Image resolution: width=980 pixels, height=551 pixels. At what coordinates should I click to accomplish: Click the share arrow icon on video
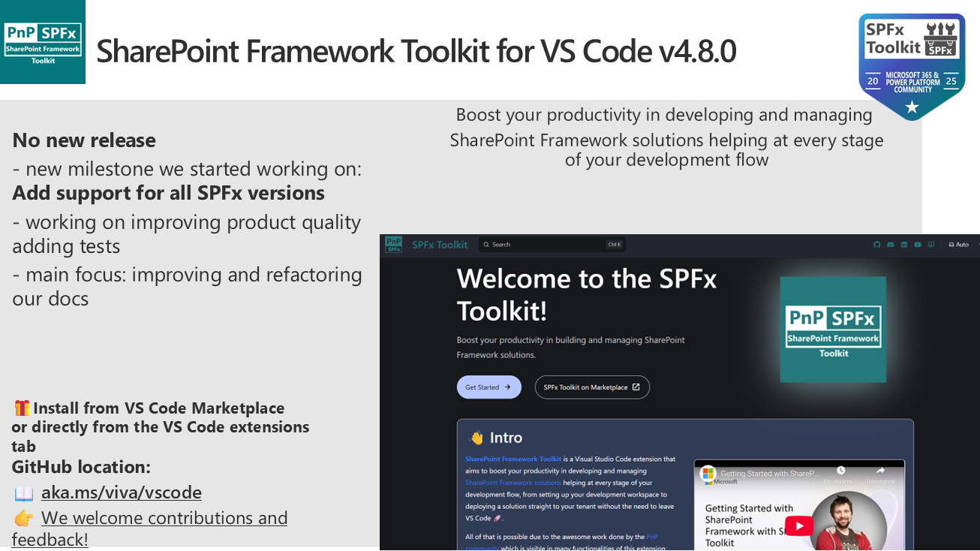(881, 471)
